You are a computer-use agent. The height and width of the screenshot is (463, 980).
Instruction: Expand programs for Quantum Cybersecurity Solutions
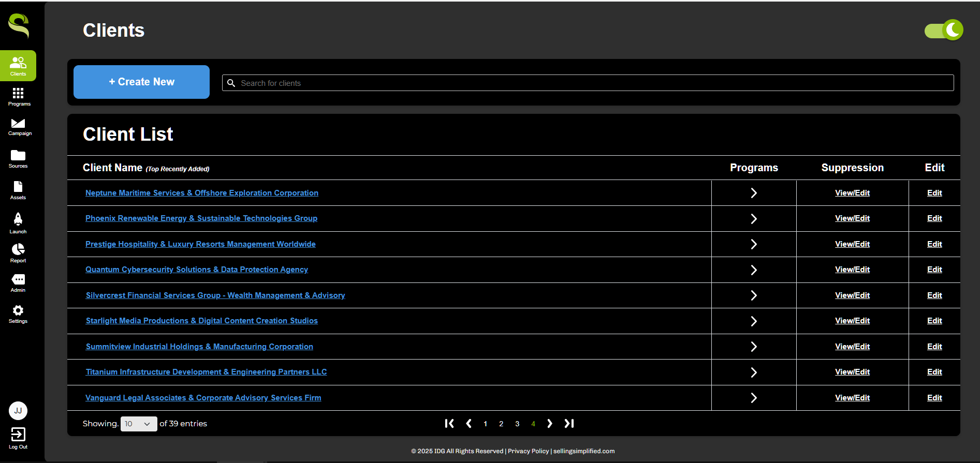[x=754, y=270]
